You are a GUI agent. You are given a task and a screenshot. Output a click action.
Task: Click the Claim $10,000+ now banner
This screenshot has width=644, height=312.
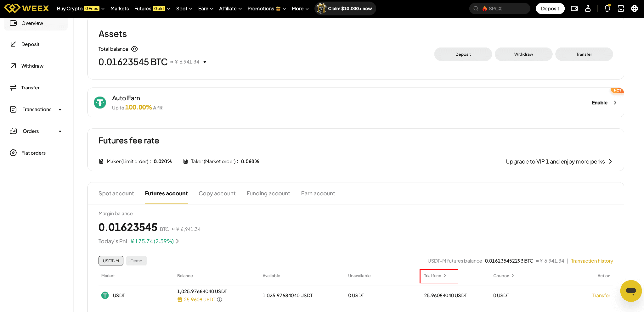[x=345, y=8]
